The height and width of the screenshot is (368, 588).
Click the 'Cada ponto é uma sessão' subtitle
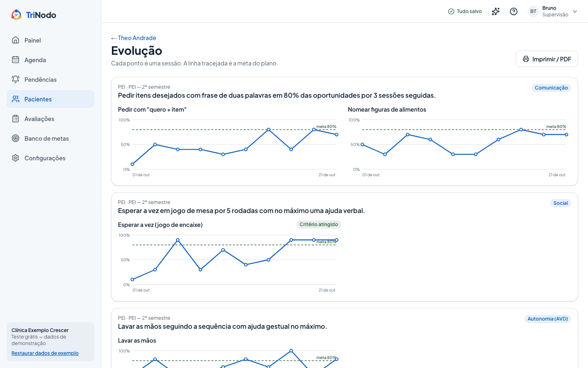click(194, 63)
